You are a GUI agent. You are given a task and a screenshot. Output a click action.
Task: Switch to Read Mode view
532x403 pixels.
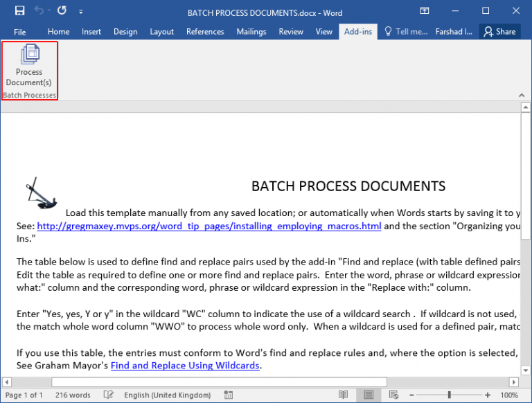click(x=343, y=395)
